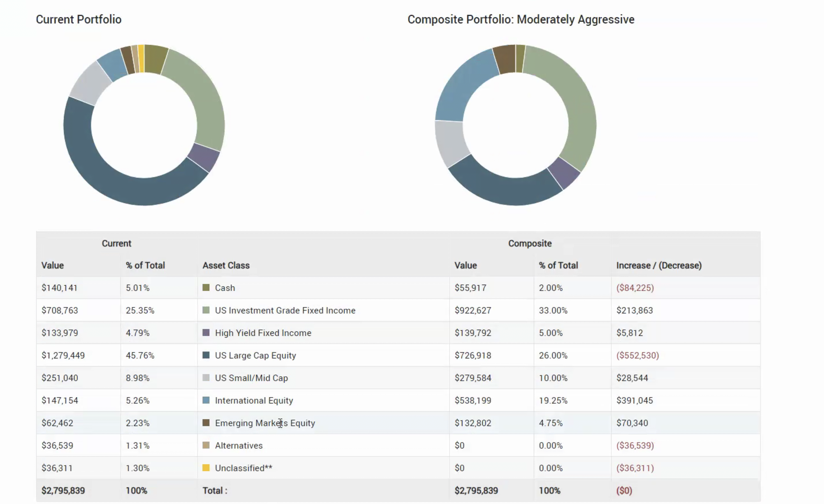Image resolution: width=824 pixels, height=504 pixels.
Task: Click the Emerging Markets Equity row label
Action: 265,423
